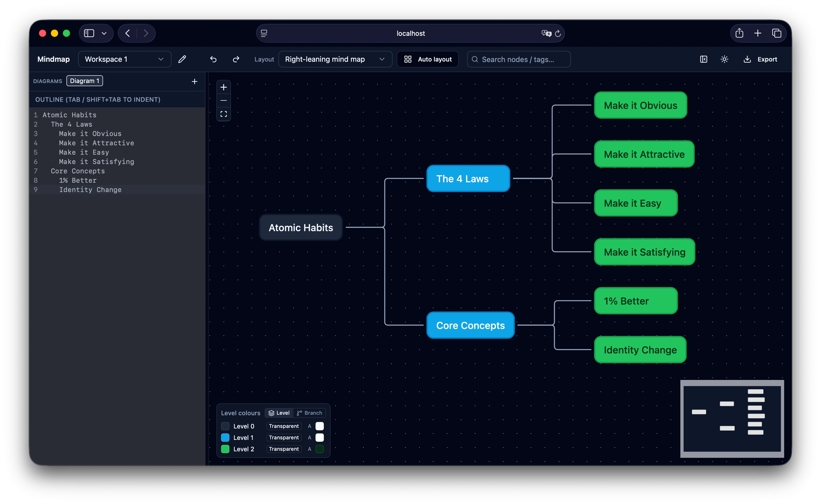Select the Core Concepts node

click(470, 325)
